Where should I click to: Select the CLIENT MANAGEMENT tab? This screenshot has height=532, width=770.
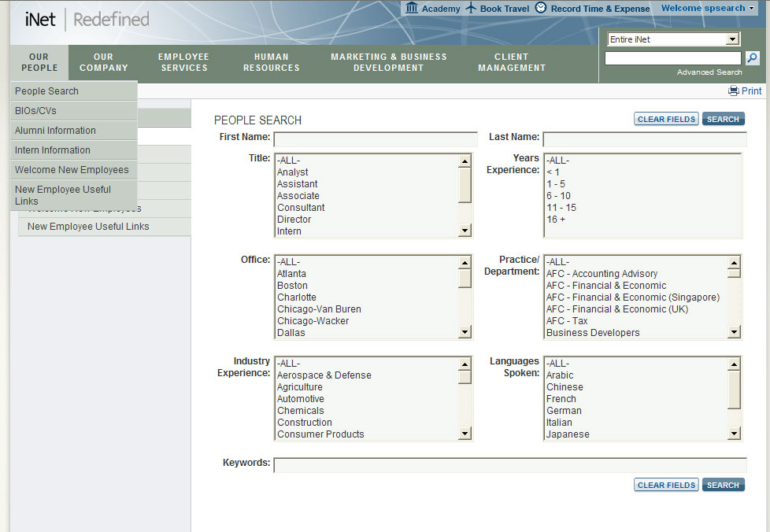[512, 62]
